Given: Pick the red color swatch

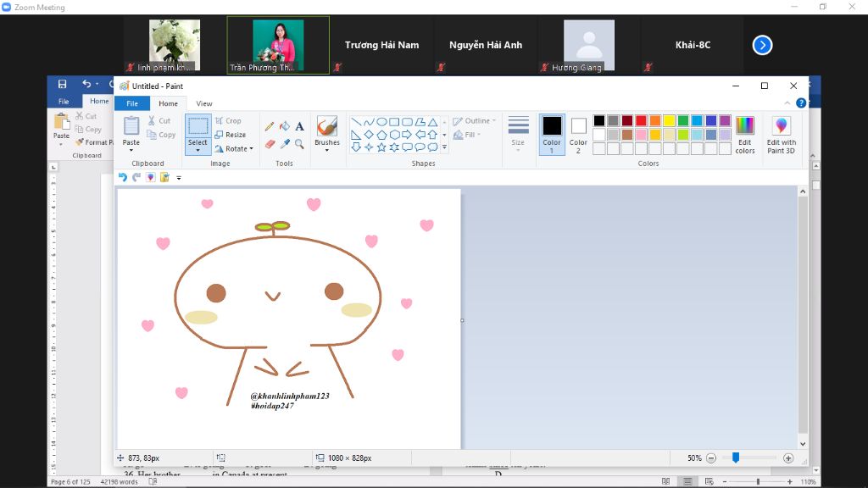Looking at the screenshot, I should 641,120.
